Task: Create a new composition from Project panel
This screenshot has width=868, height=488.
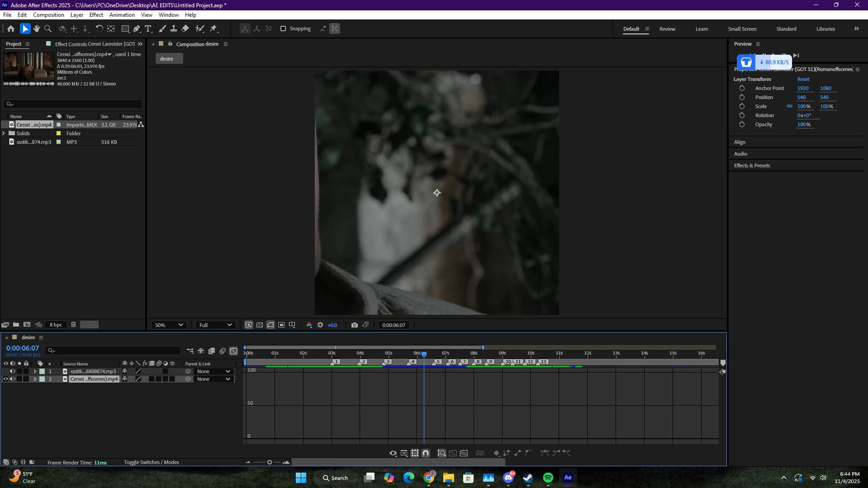Action: coord(27,325)
